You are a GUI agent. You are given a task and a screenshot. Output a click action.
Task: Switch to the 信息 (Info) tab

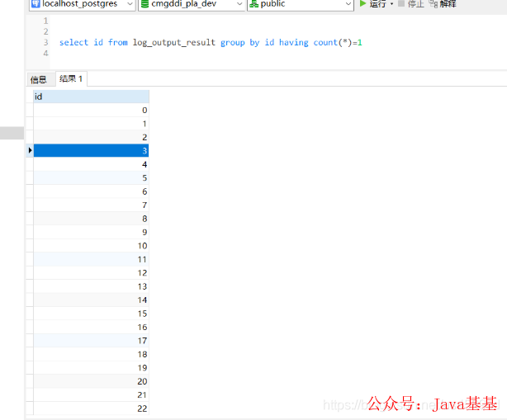pos(39,79)
